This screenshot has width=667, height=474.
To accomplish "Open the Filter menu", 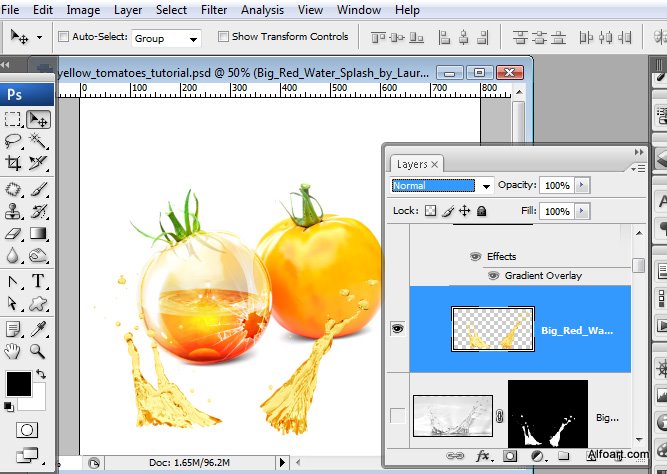I will (x=213, y=10).
